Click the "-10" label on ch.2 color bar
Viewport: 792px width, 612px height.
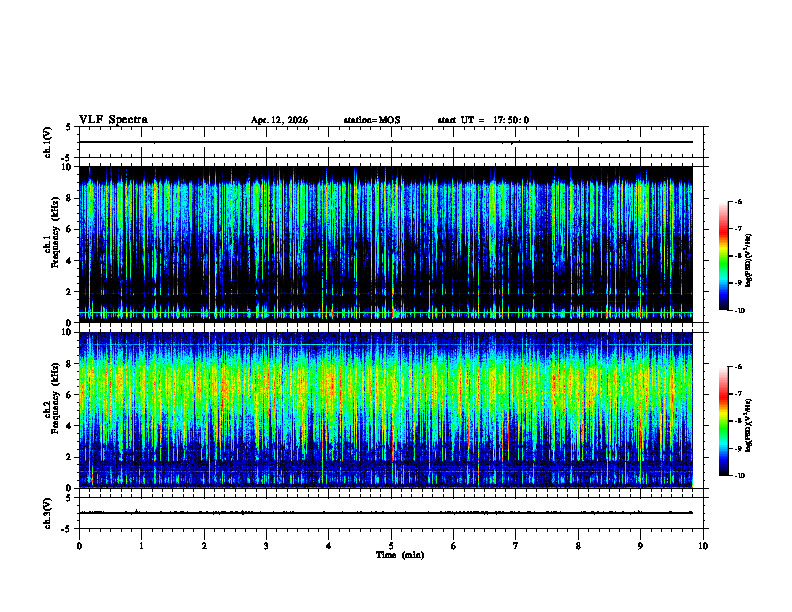point(738,476)
